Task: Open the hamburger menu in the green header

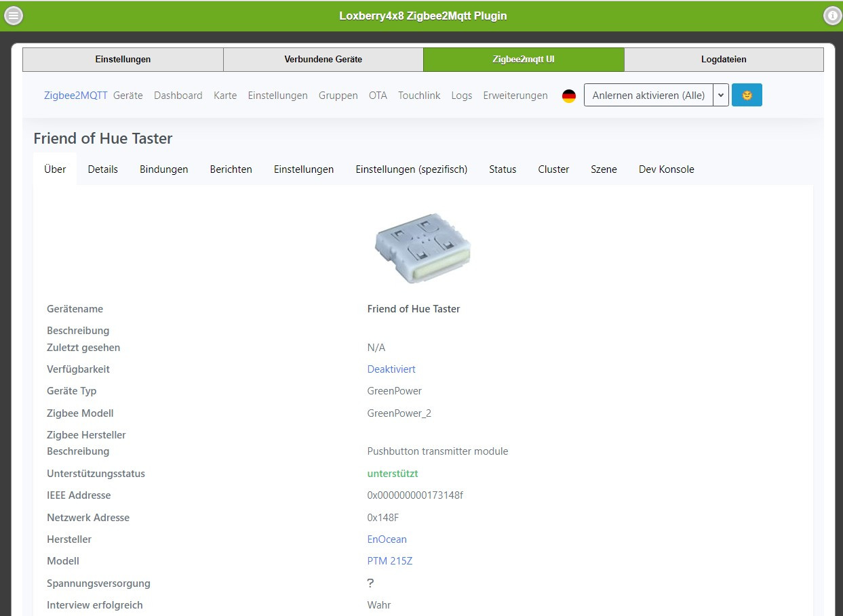Action: coord(14,16)
